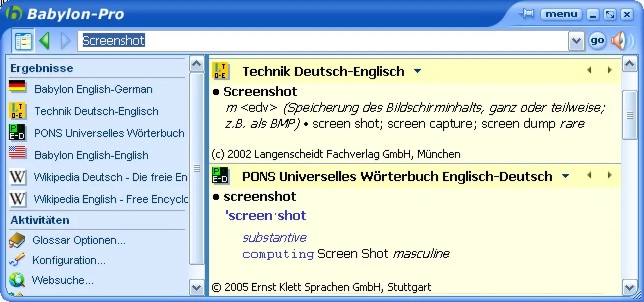Click the Technik Deutsch-Englisch sidebar icon
644x302 pixels.
pyautogui.click(x=18, y=111)
